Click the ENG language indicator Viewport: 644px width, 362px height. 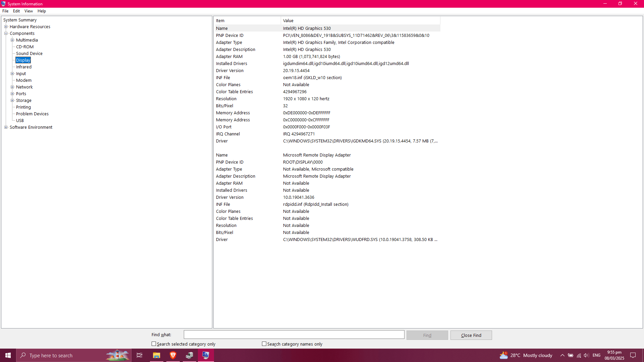click(596, 355)
